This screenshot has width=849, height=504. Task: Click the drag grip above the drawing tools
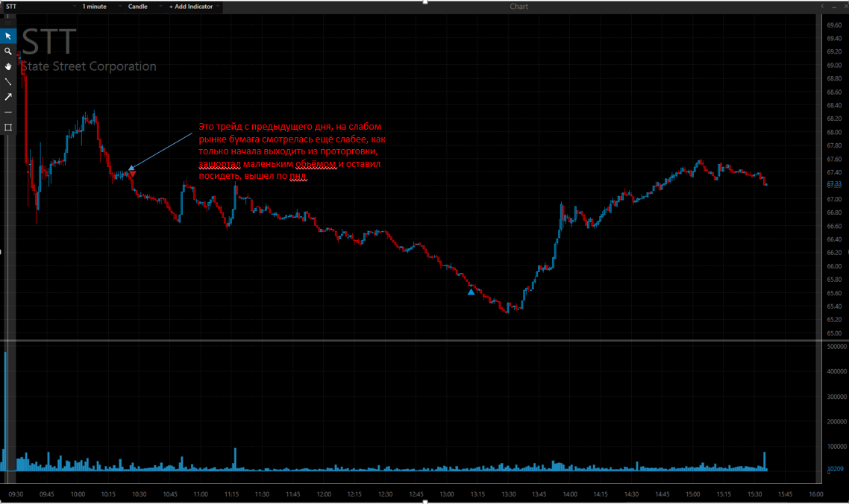click(8, 22)
